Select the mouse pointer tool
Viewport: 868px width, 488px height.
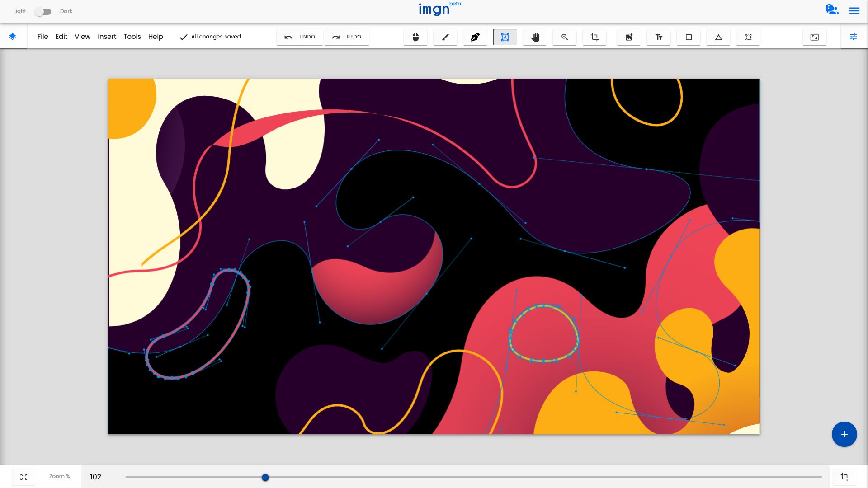coord(415,37)
